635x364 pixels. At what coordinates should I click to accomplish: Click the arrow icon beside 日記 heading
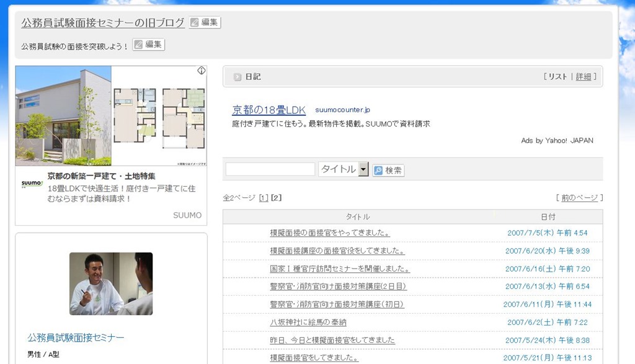(237, 77)
